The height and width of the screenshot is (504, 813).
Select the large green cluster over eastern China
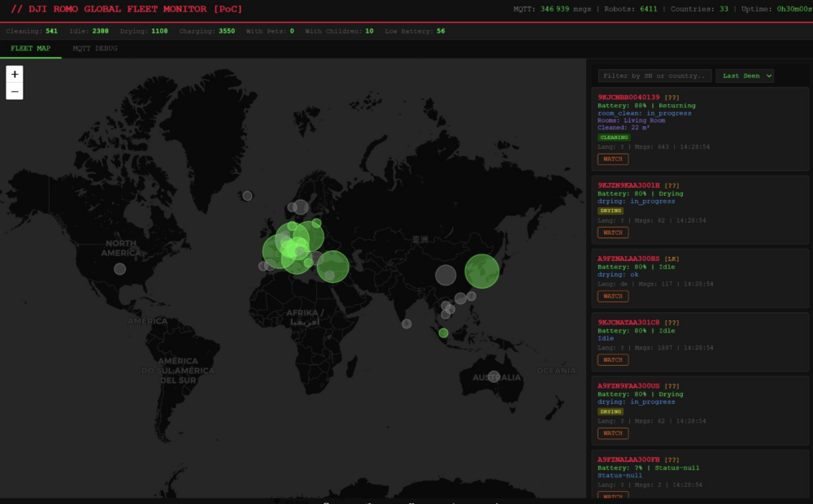pyautogui.click(x=481, y=272)
